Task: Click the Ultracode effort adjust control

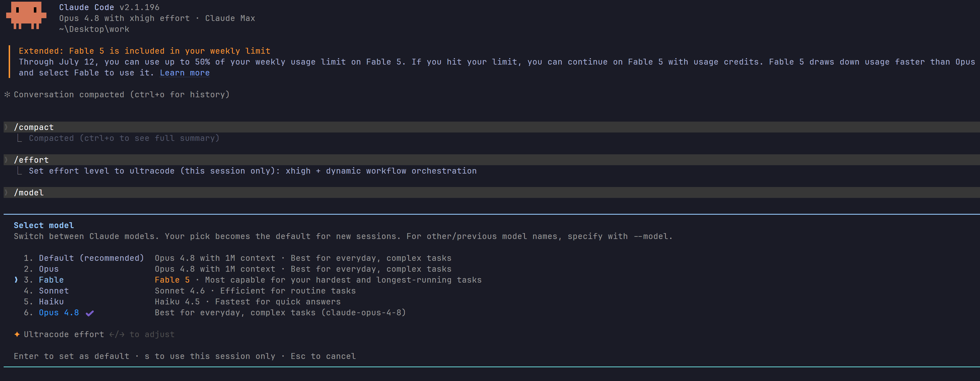Action: click(142, 334)
